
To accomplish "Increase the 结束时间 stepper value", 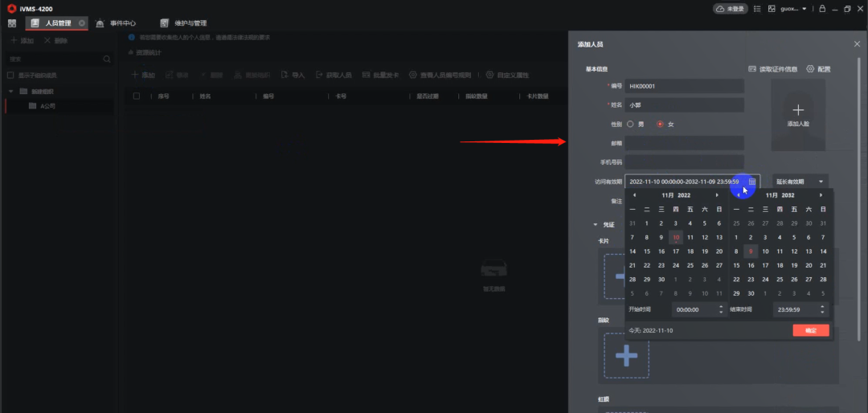I will pos(821,306).
